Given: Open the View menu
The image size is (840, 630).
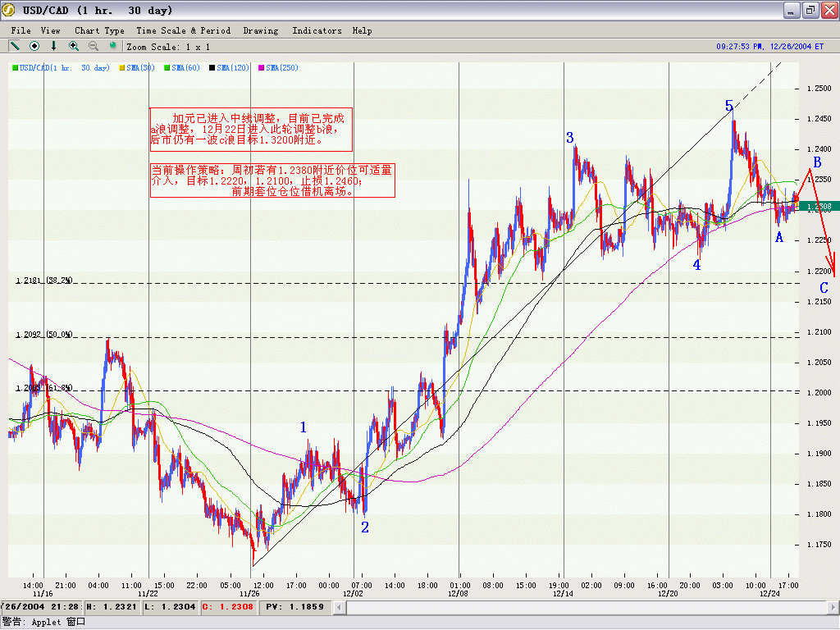Looking at the screenshot, I should pyautogui.click(x=50, y=30).
